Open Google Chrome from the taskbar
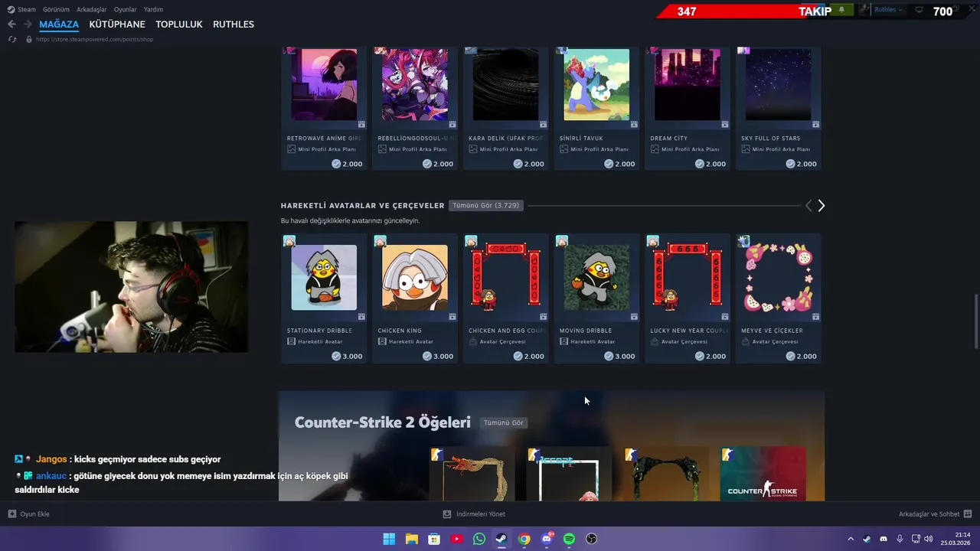This screenshot has height=551, width=980. 524,539
